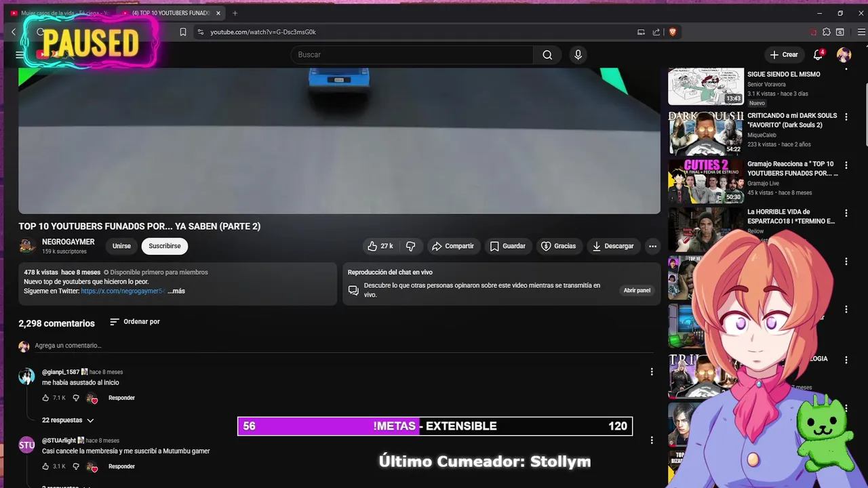This screenshot has height=488, width=868.
Task: Open options menu for gianpi_1587 comment
Action: (x=652, y=371)
